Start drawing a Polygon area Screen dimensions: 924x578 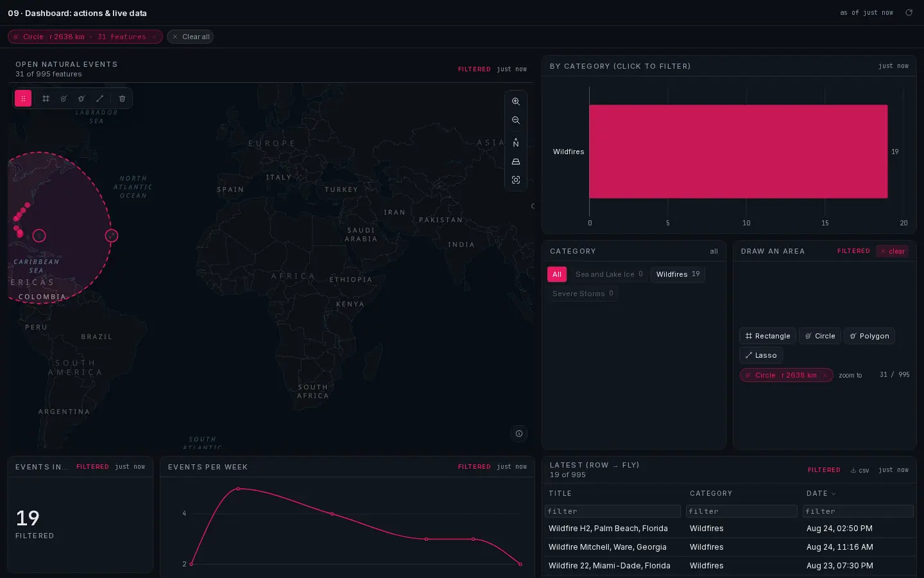click(869, 336)
